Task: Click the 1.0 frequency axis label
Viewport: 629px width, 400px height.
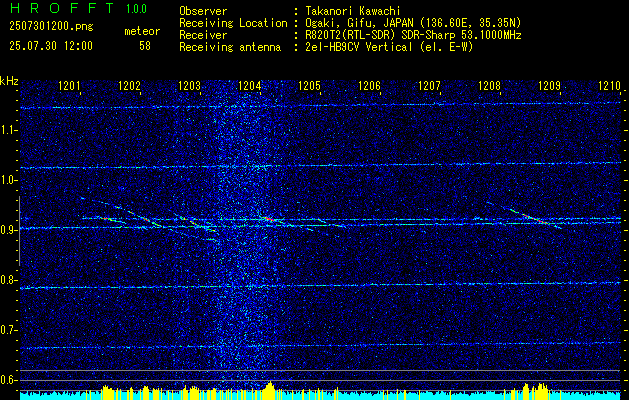Action: tap(9, 180)
